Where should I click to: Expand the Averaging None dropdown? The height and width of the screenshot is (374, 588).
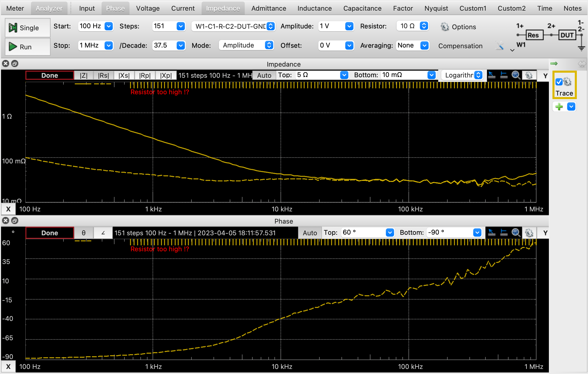(x=424, y=45)
